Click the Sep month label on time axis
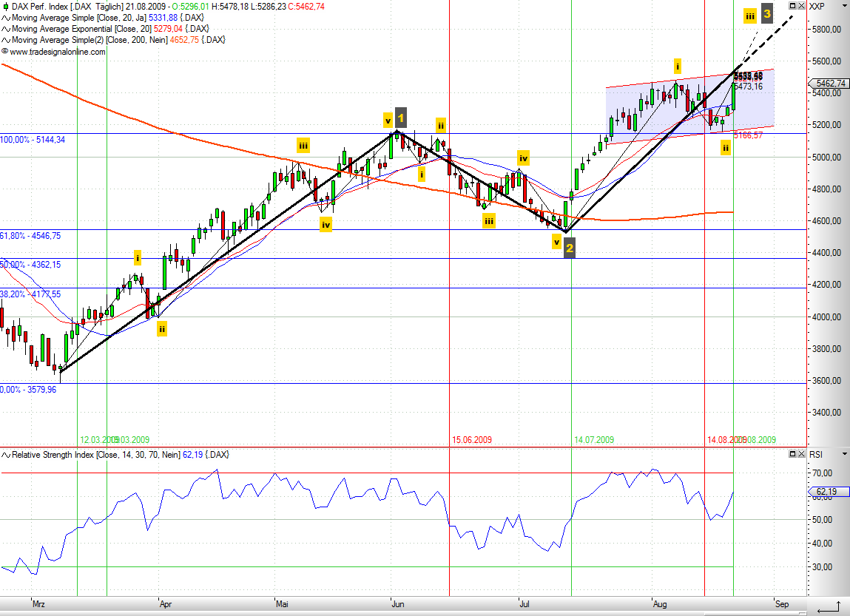 point(782,604)
